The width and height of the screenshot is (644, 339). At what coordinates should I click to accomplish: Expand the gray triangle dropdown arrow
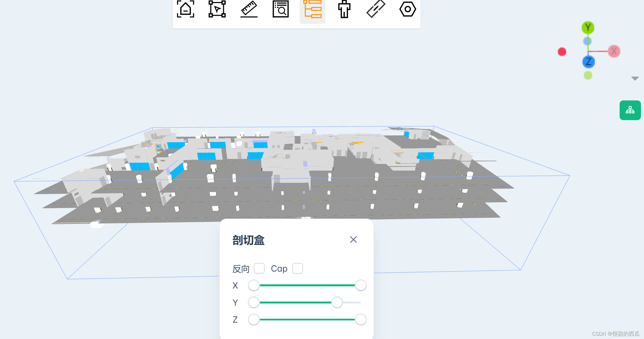pos(635,79)
